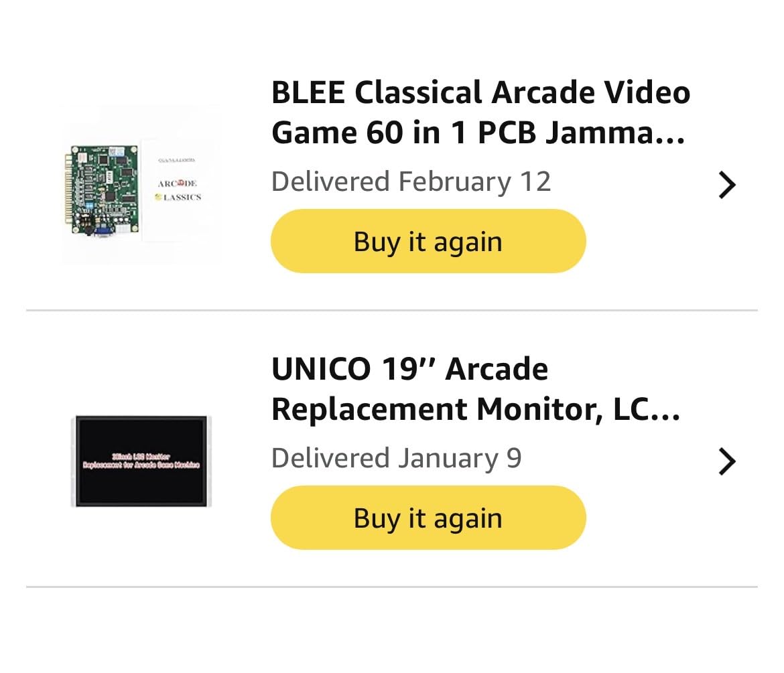Open the UNICO 19'' Arcade Replacement Monitor link
This screenshot has width=784, height=673.
pos(476,387)
